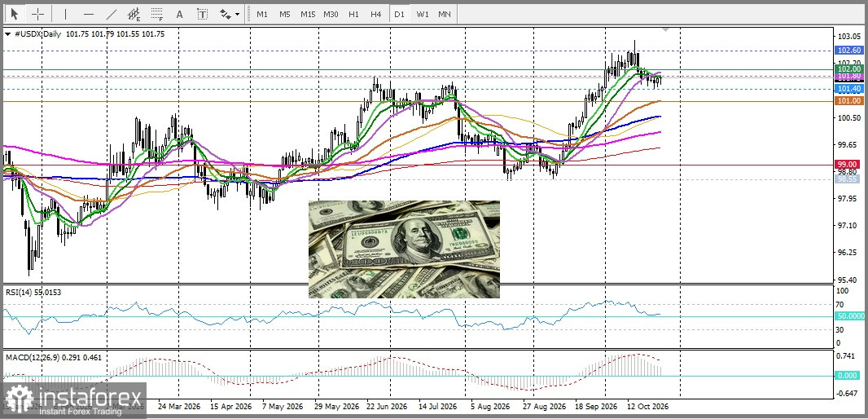
Task: Click the 22 Jun 2026 date label
Action: tap(387, 406)
